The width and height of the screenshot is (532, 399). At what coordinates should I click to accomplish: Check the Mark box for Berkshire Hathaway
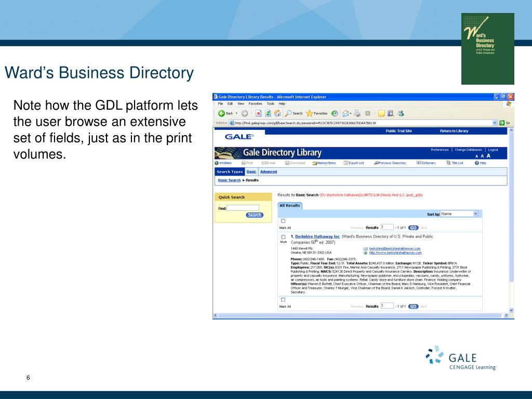tap(283, 237)
